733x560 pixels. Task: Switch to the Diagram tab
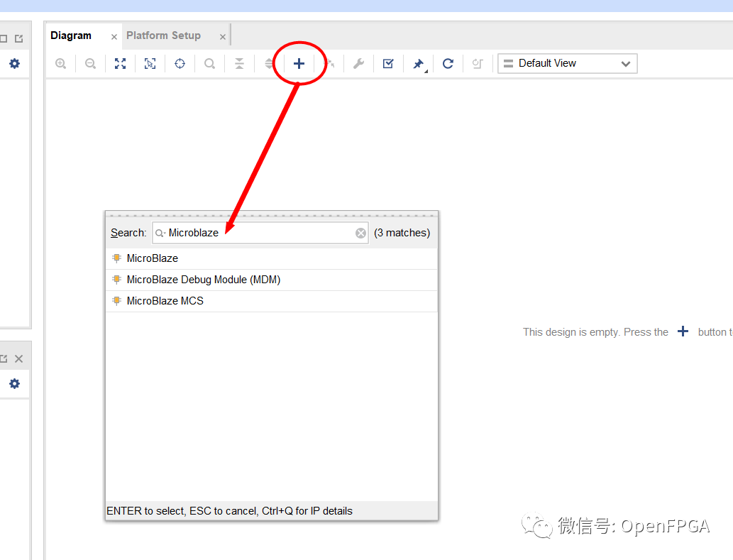point(71,35)
